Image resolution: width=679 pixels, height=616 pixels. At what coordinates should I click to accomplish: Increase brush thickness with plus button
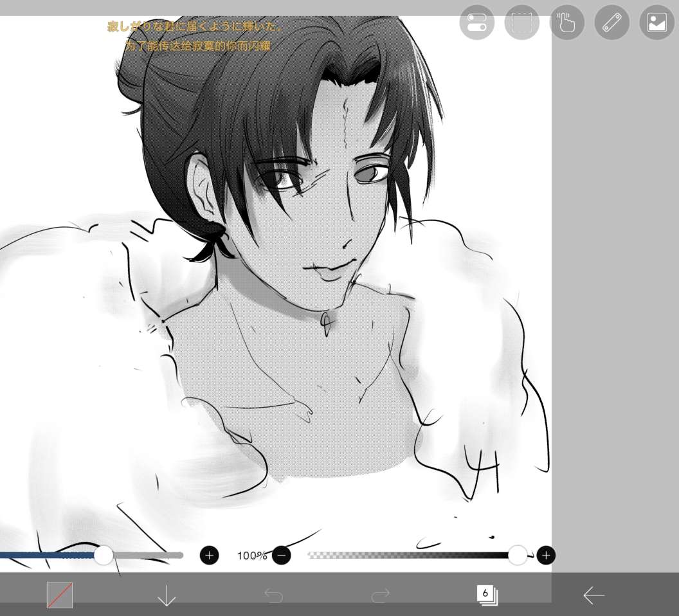click(209, 555)
